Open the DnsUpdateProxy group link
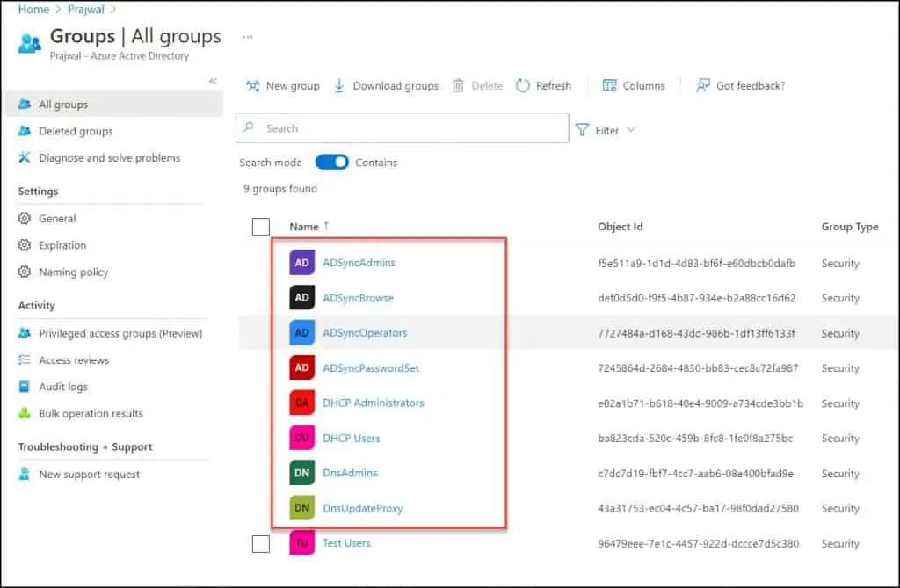This screenshot has width=900, height=588. (363, 508)
